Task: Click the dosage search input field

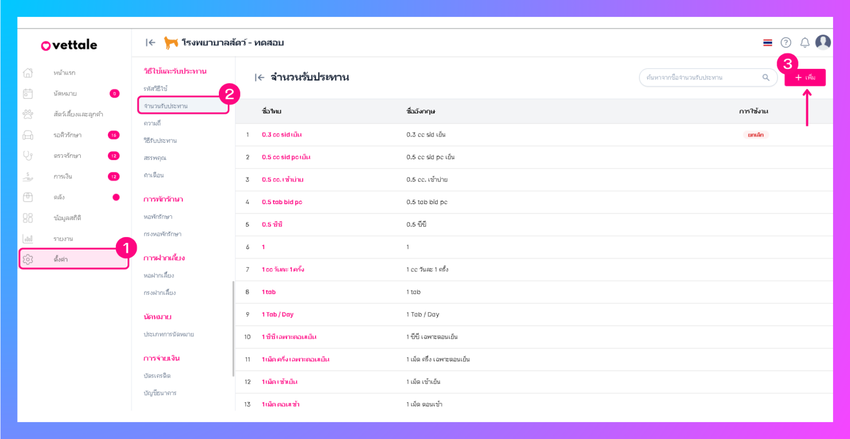Action: pos(698,77)
